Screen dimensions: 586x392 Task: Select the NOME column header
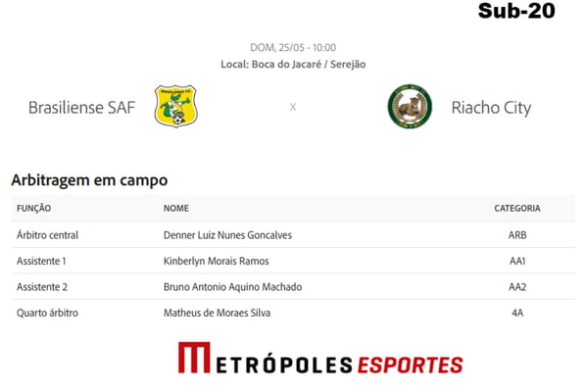(x=176, y=208)
